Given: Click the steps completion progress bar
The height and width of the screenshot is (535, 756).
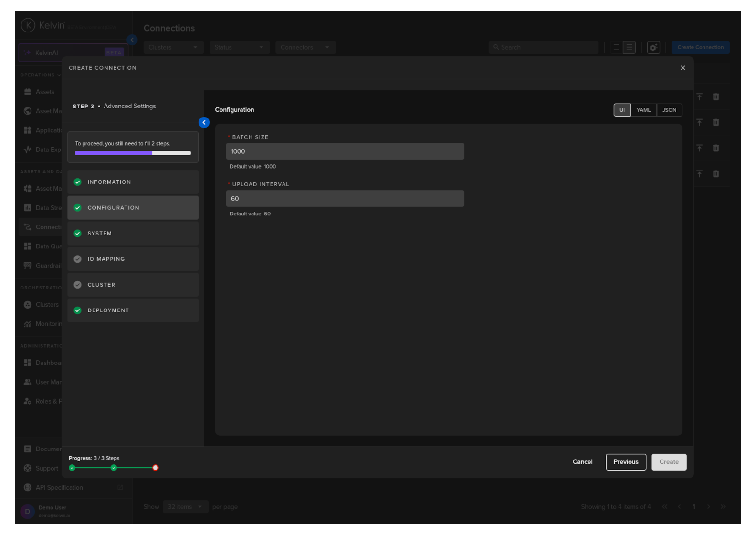Looking at the screenshot, I should 133,153.
